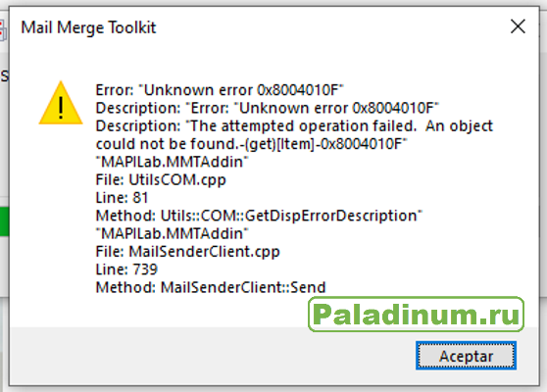Click the 'File: UtilsCOM.cpp' line

(161, 180)
